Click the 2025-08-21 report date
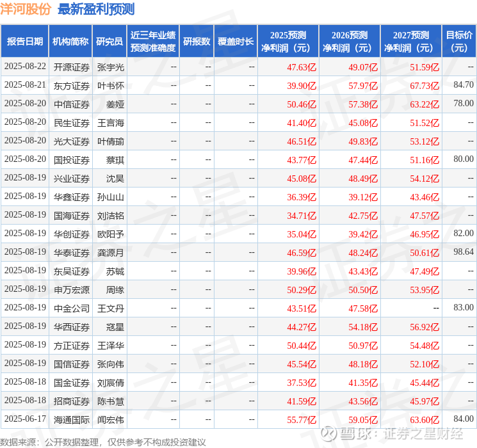The height and width of the screenshot is (448, 477). coord(25,84)
